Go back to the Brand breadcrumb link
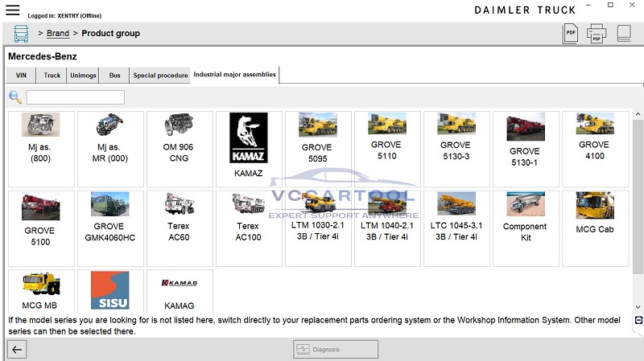644x361 pixels. point(58,33)
